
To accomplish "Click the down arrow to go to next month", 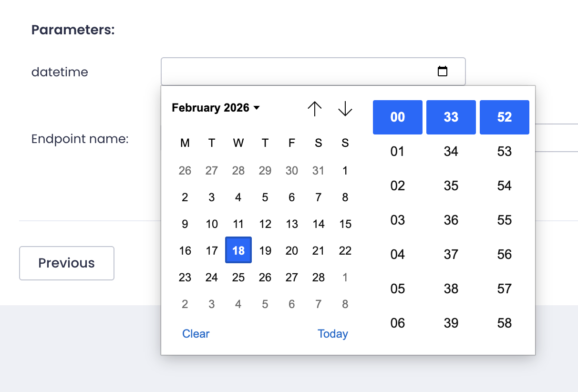I will [345, 109].
